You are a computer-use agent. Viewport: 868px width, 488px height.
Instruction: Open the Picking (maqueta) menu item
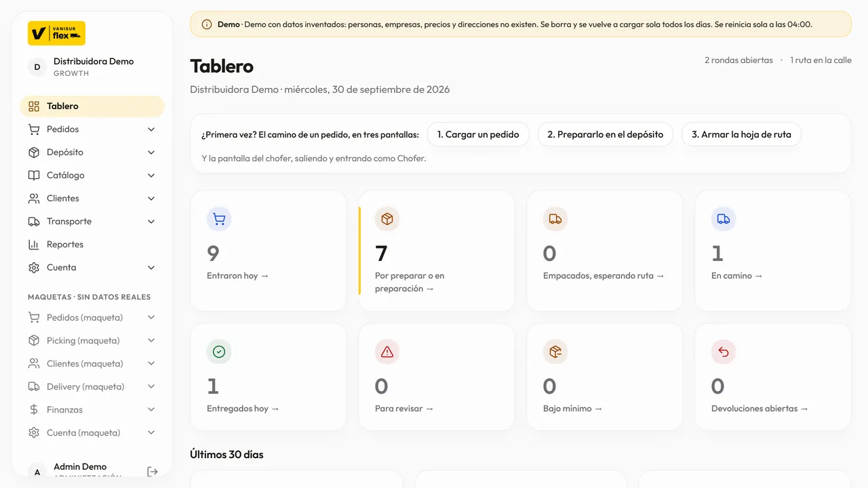point(92,341)
